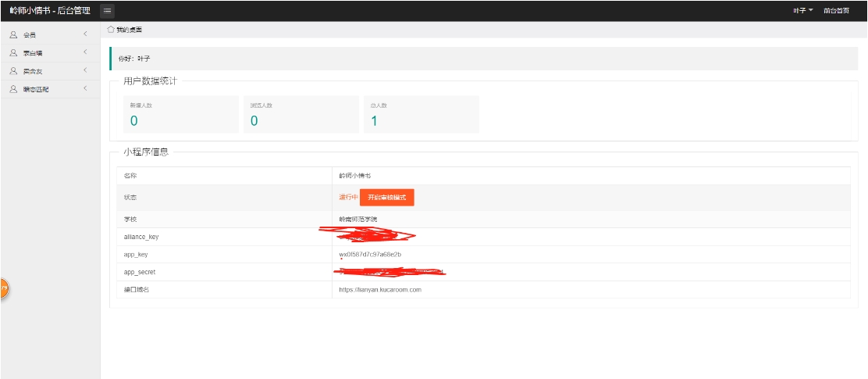This screenshot has width=868, height=379.
Task: Expand the 卖舍友 menu chevron
Action: click(x=84, y=70)
